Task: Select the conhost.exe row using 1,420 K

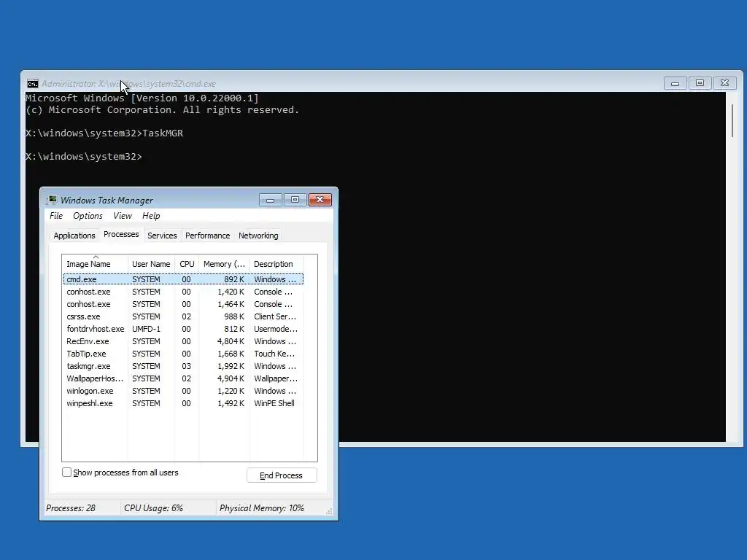Action: click(x=183, y=292)
